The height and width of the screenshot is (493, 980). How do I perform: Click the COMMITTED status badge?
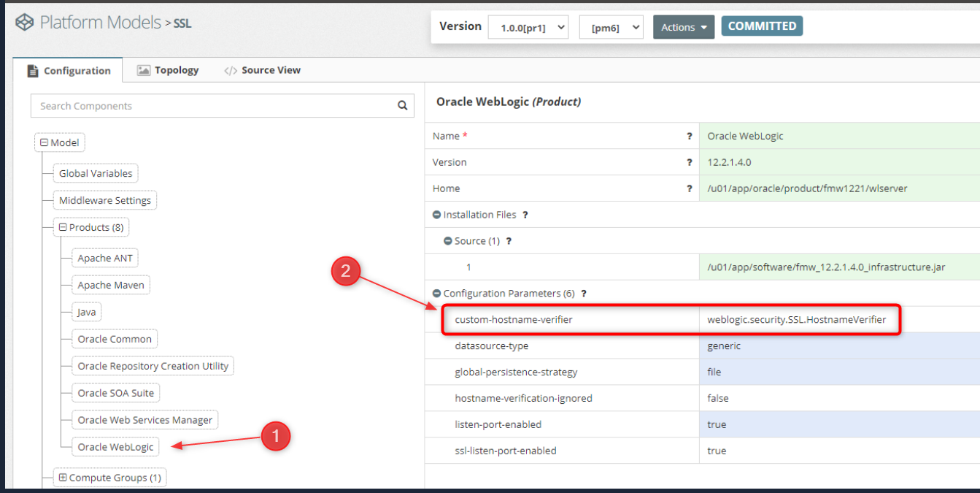[x=762, y=26]
